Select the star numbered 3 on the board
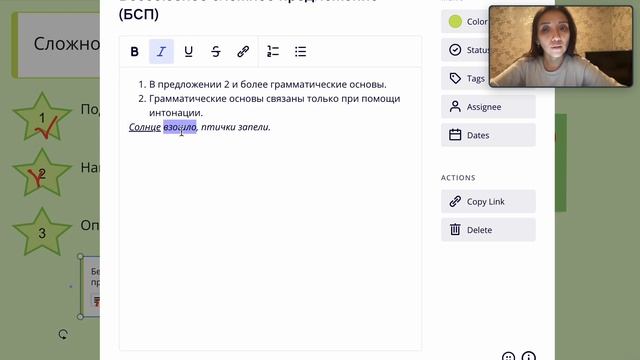Screen dimensions: 640x360 coord(42,233)
